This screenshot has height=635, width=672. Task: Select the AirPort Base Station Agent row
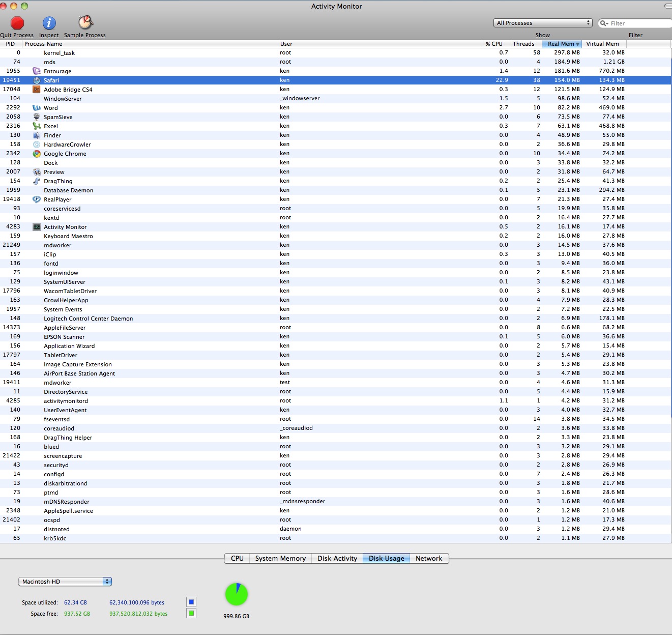pos(336,373)
